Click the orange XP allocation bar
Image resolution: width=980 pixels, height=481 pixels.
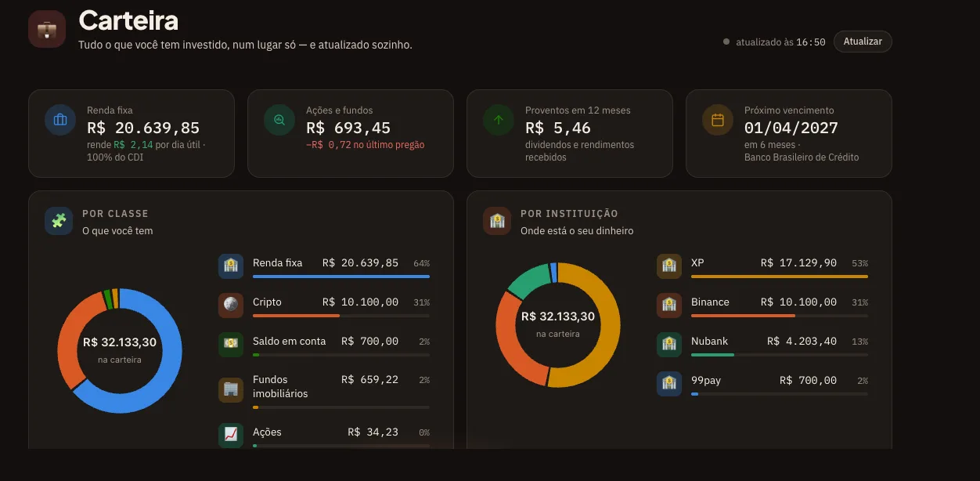click(780, 277)
